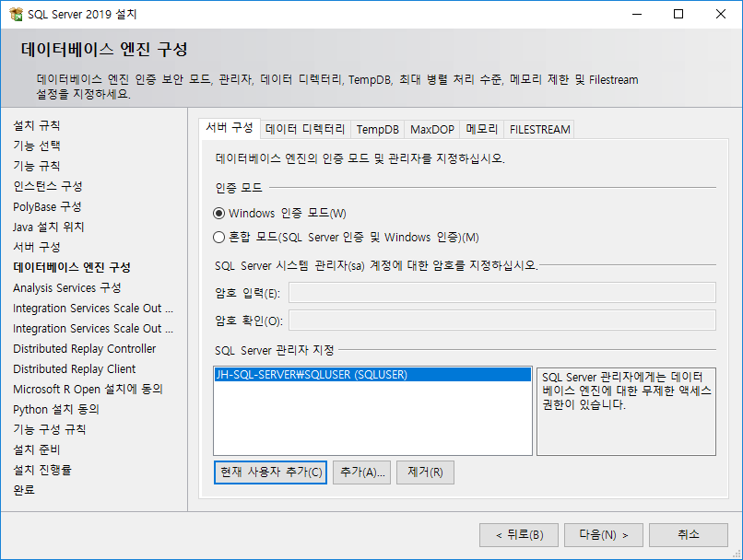Click Python 설치 동의 step
Screen dimensions: 743x560
tap(56, 410)
